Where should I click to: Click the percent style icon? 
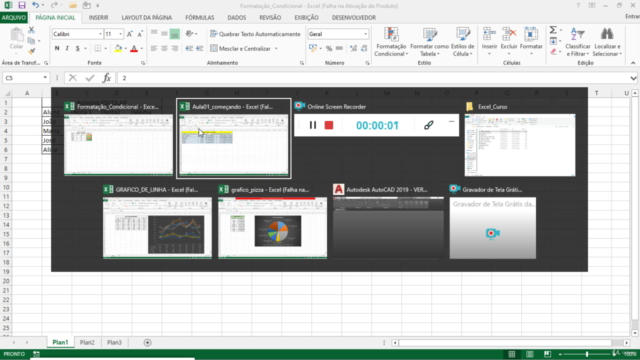click(x=329, y=48)
